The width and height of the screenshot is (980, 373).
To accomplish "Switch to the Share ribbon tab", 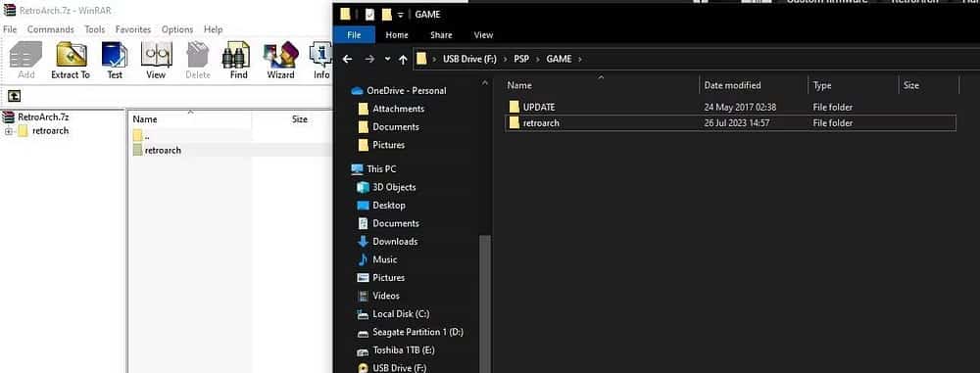I will point(441,35).
